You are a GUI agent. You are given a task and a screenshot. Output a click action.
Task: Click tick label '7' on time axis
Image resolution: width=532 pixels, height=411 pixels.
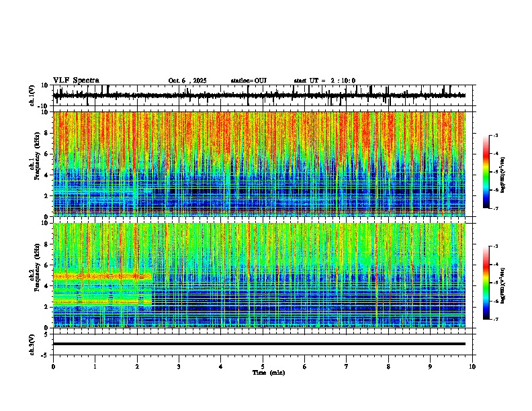(347, 367)
